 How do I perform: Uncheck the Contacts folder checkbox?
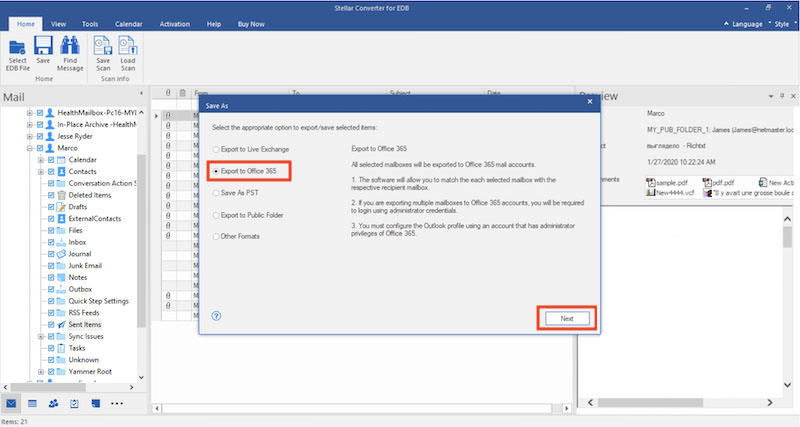click(51, 171)
